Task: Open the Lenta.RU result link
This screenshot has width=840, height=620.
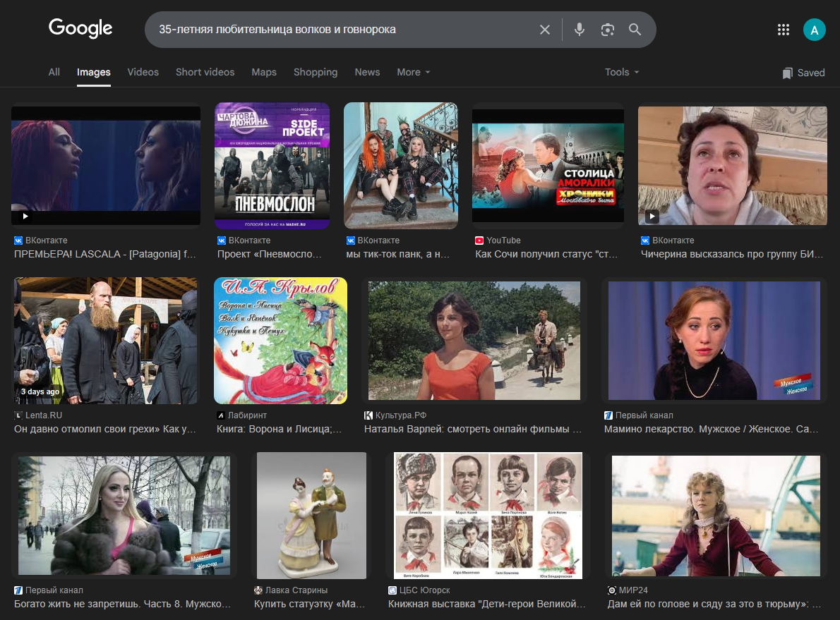Action: tap(105, 429)
